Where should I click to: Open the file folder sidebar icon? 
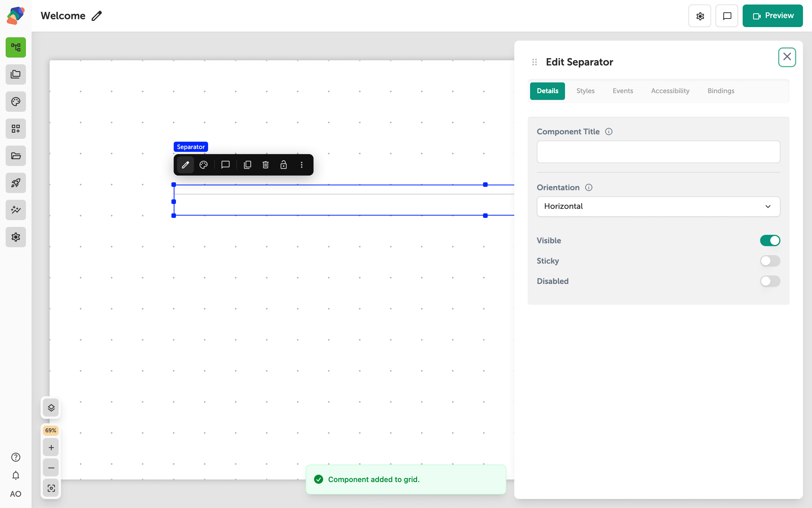[16, 156]
